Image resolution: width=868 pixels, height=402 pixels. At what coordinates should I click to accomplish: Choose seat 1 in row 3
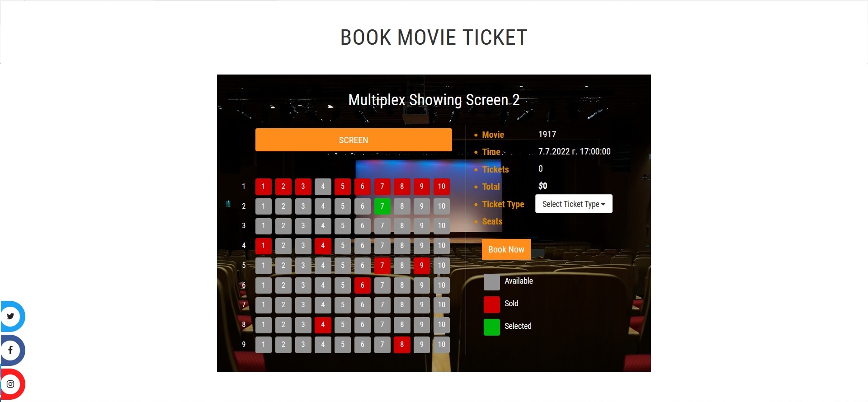[x=264, y=225]
